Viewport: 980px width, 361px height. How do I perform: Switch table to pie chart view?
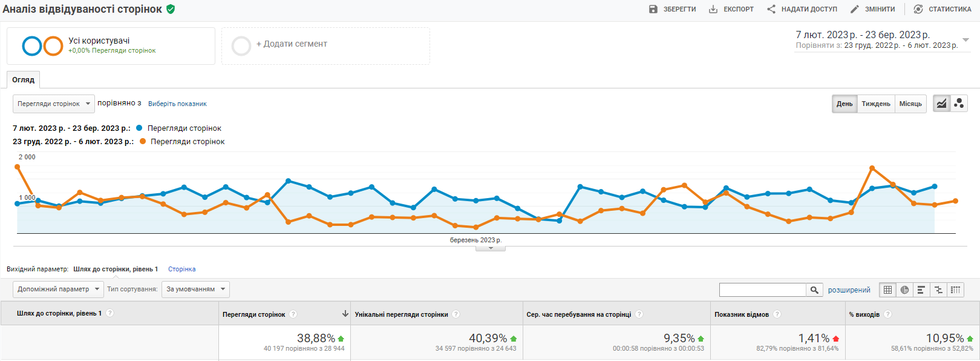coord(904,290)
